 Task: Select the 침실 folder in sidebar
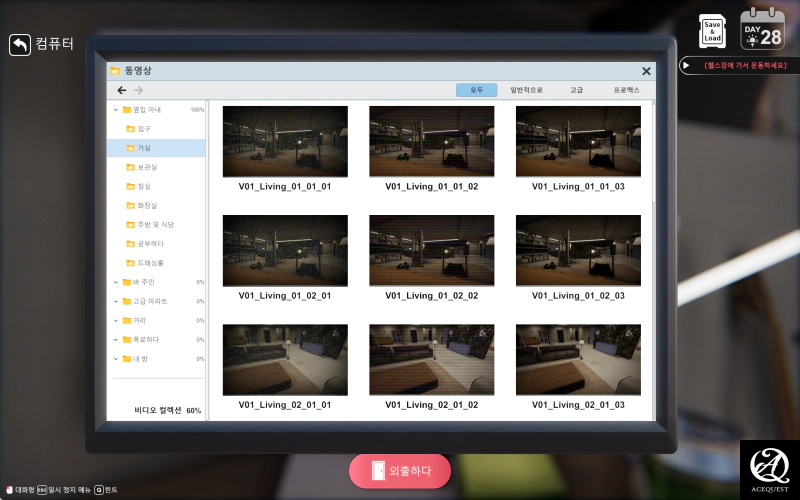click(145, 186)
